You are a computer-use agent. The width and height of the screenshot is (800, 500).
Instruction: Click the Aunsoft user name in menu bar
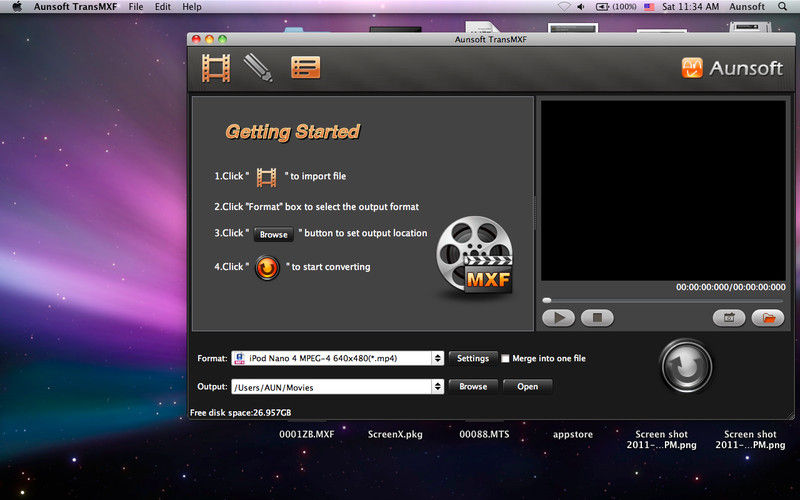pos(747,7)
